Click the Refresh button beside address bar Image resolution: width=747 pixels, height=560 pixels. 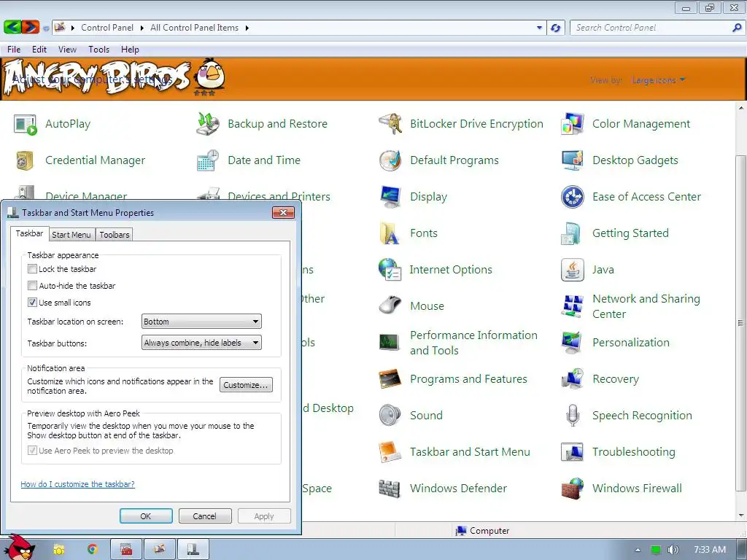pyautogui.click(x=555, y=28)
